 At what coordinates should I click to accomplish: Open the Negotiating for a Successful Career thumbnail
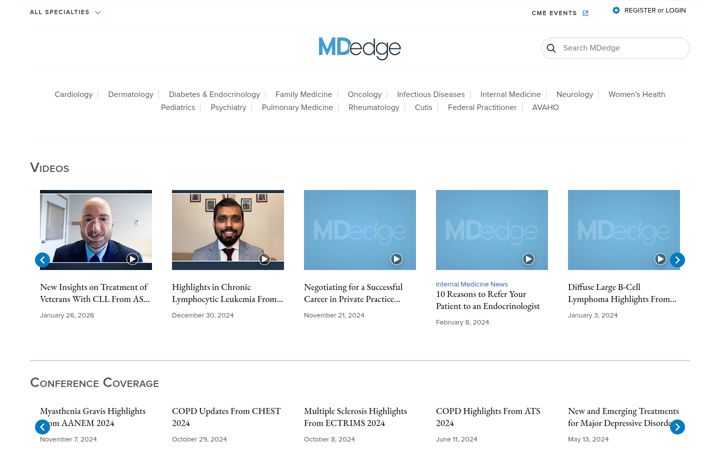[x=360, y=230]
